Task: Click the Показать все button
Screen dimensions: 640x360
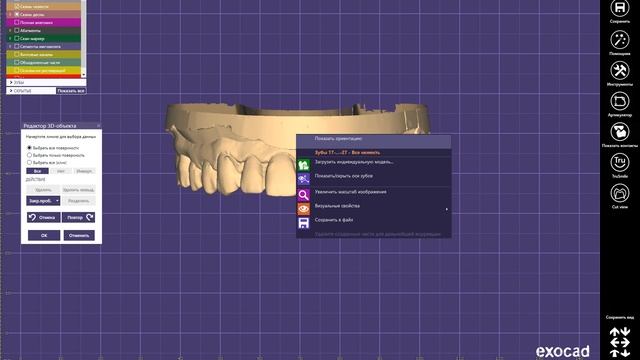Action: [x=71, y=91]
